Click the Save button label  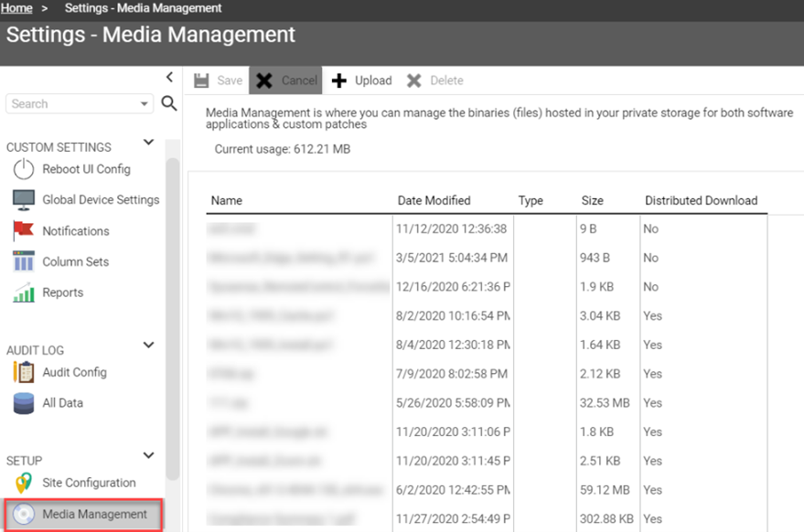point(230,80)
